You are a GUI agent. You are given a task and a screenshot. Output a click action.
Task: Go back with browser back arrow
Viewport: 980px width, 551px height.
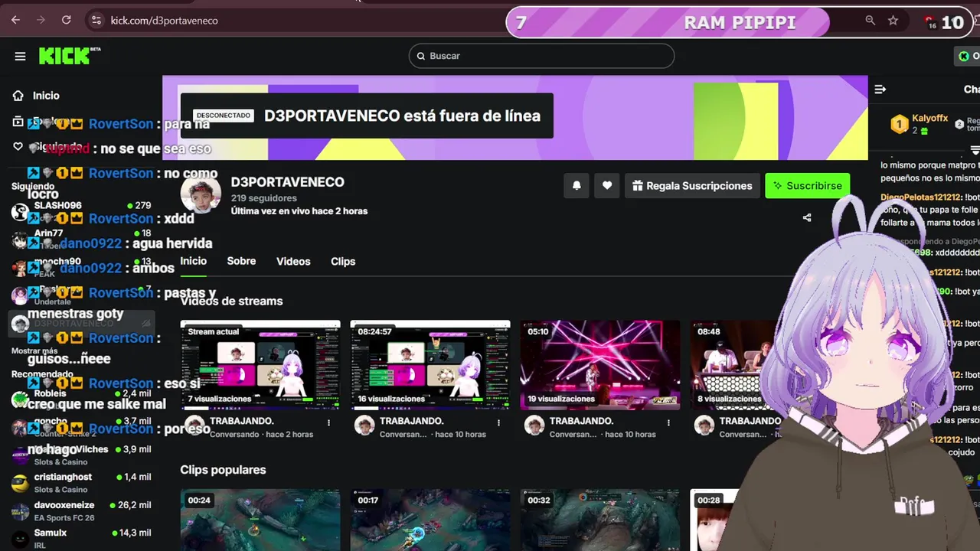(15, 21)
